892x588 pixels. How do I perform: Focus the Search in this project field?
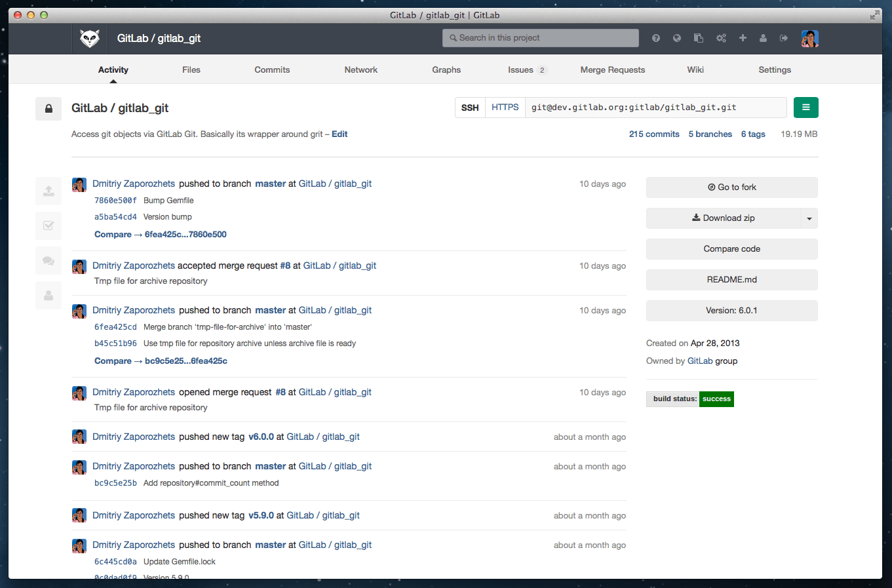pos(541,38)
